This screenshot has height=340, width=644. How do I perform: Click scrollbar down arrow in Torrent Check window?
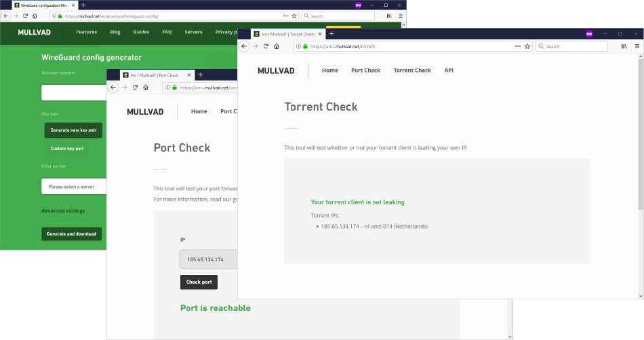click(641, 296)
